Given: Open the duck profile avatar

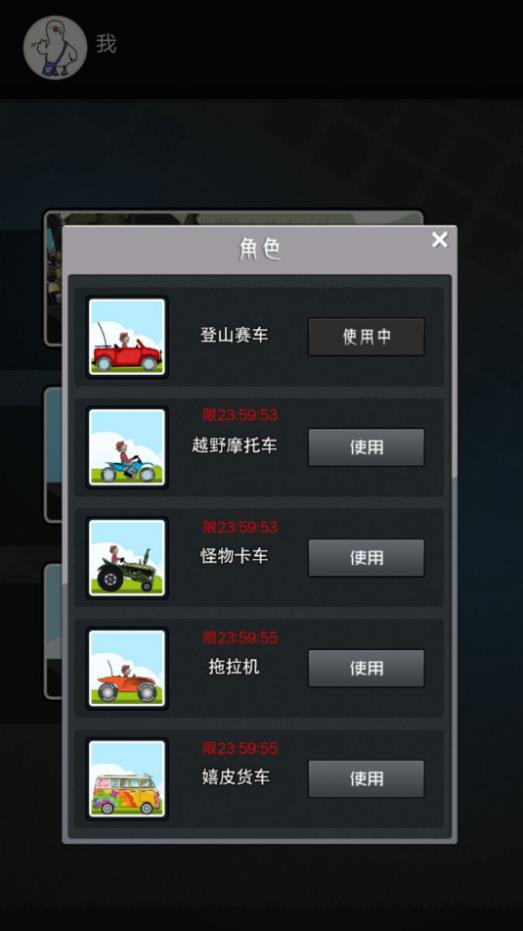Looking at the screenshot, I should point(55,47).
